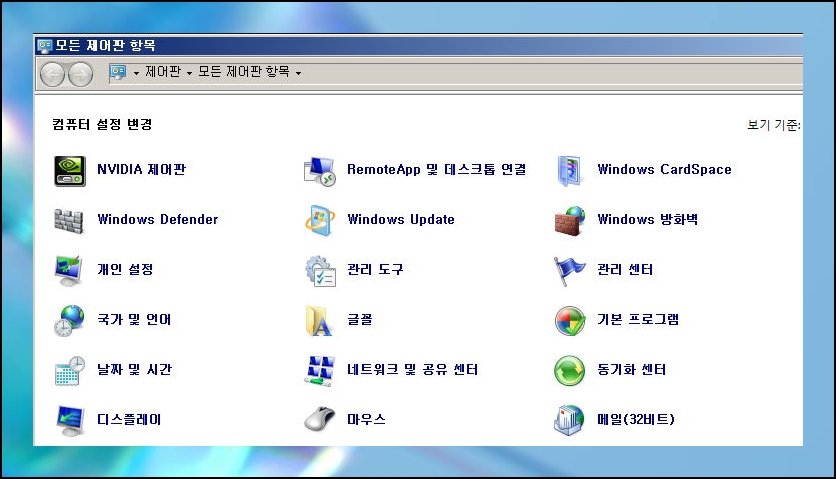This screenshot has width=836, height=479.
Task: Select the 관리 센터 label
Action: [625, 269]
